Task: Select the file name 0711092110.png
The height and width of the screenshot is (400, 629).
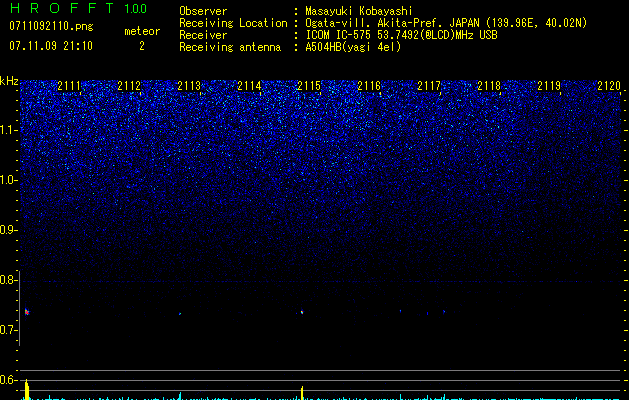Action: click(51, 26)
